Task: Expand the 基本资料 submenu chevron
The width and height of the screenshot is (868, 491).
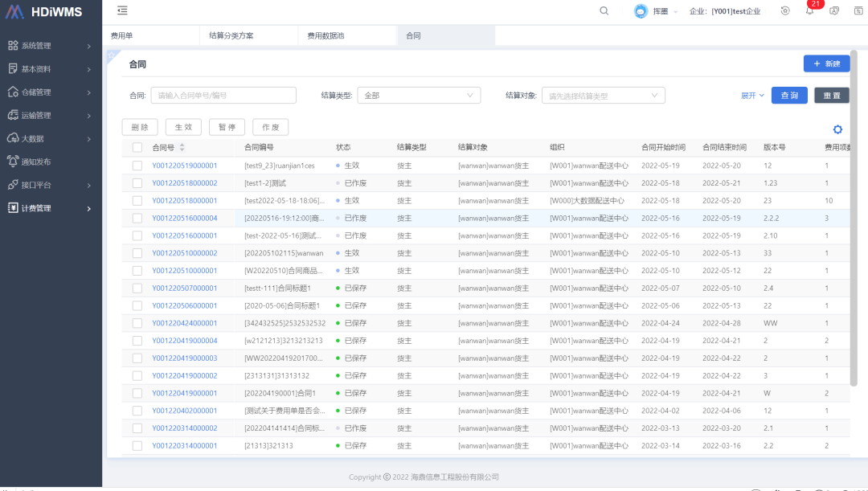Action: click(x=88, y=69)
